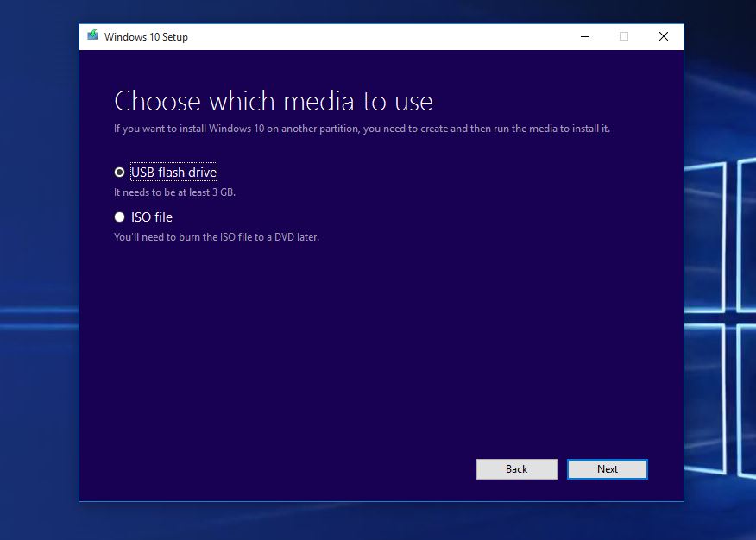Click the blank dialog area left of Back
The height and width of the screenshot is (540, 756).
pos(285,468)
